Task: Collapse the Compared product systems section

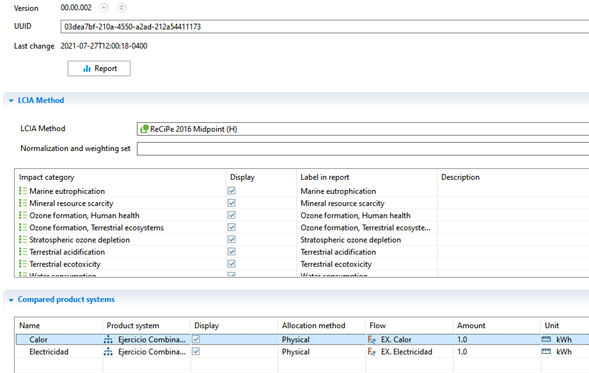Action: [11, 300]
